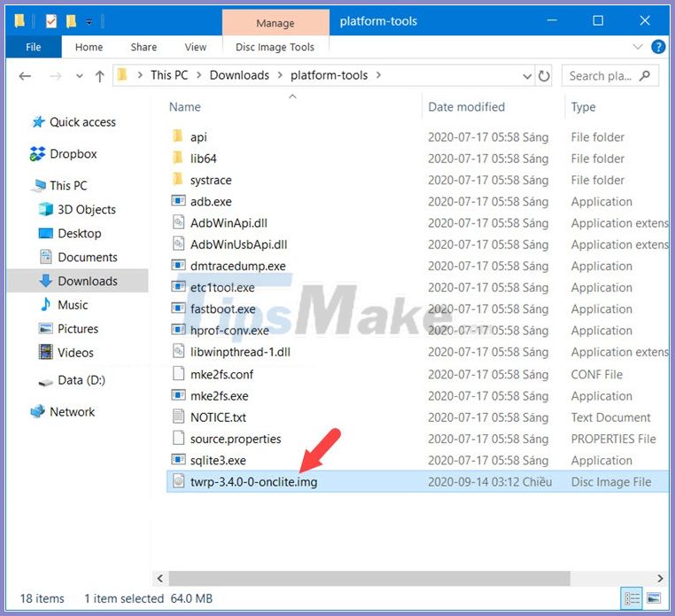Go back with the left arrow
Image resolution: width=675 pixels, height=616 pixels.
(x=25, y=76)
